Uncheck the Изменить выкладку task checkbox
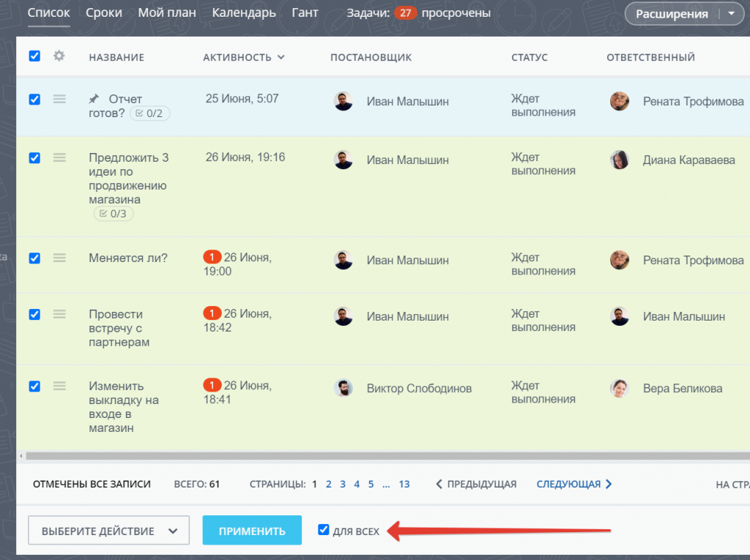Screen dimensions: 750x560 click(34, 386)
